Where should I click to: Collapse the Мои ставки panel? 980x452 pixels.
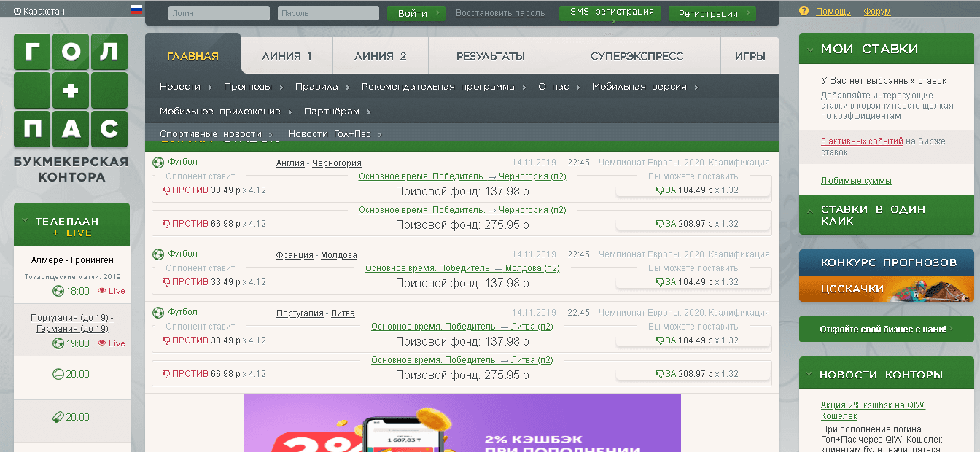pyautogui.click(x=809, y=50)
